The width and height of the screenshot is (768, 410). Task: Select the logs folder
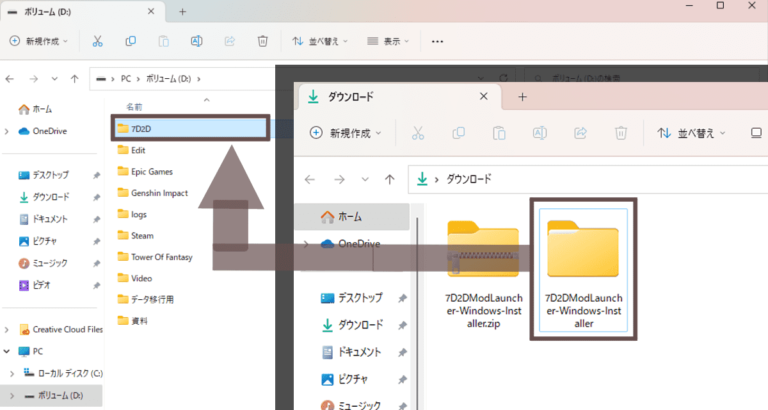[132, 214]
